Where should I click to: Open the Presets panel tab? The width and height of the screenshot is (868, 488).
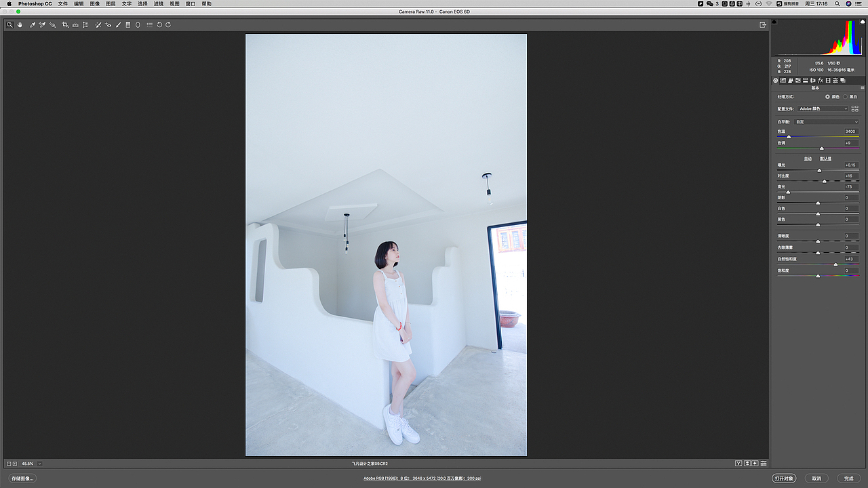click(x=835, y=80)
